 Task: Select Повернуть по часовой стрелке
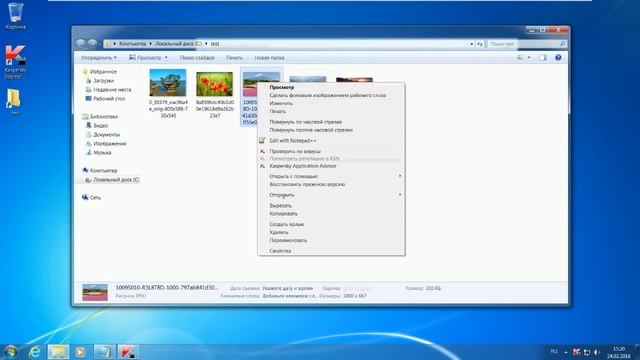click(x=331, y=122)
